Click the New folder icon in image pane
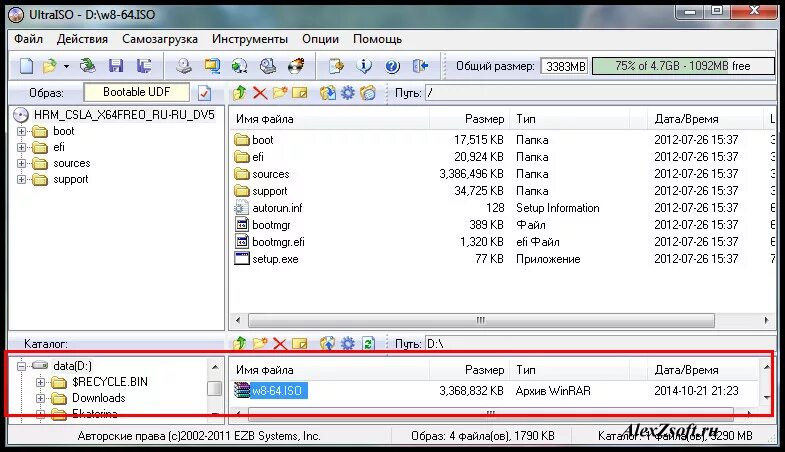 tap(280, 93)
